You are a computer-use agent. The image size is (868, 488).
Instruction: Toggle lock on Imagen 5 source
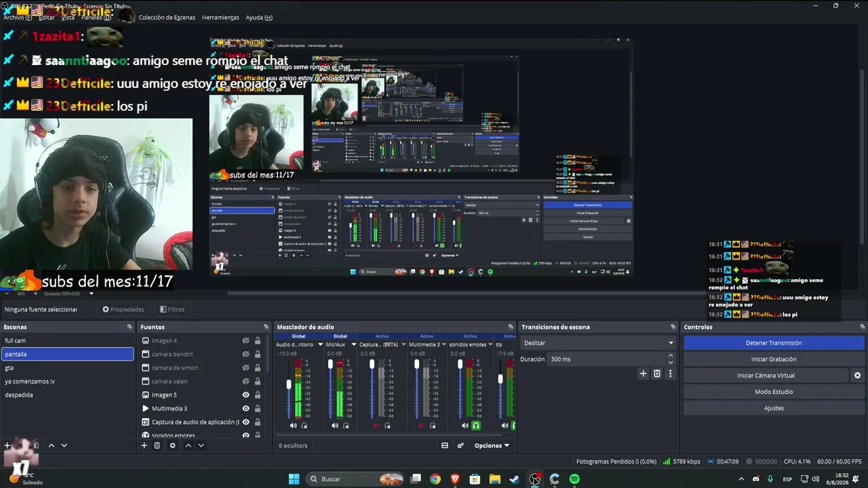point(258,394)
